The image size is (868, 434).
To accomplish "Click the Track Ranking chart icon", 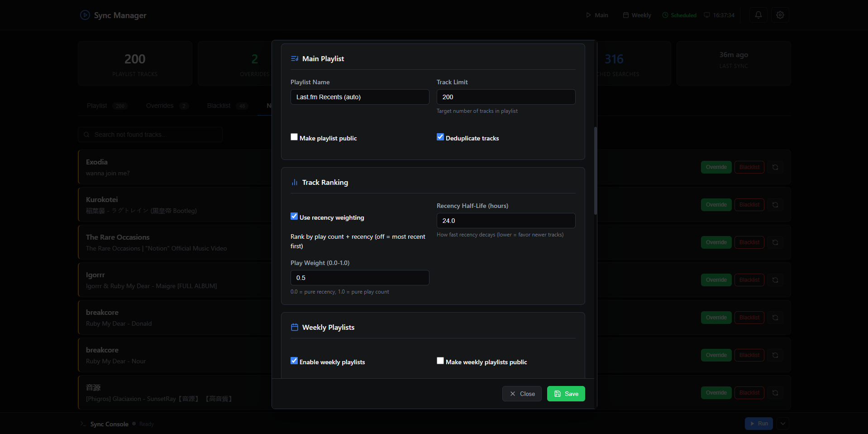I will pos(294,182).
